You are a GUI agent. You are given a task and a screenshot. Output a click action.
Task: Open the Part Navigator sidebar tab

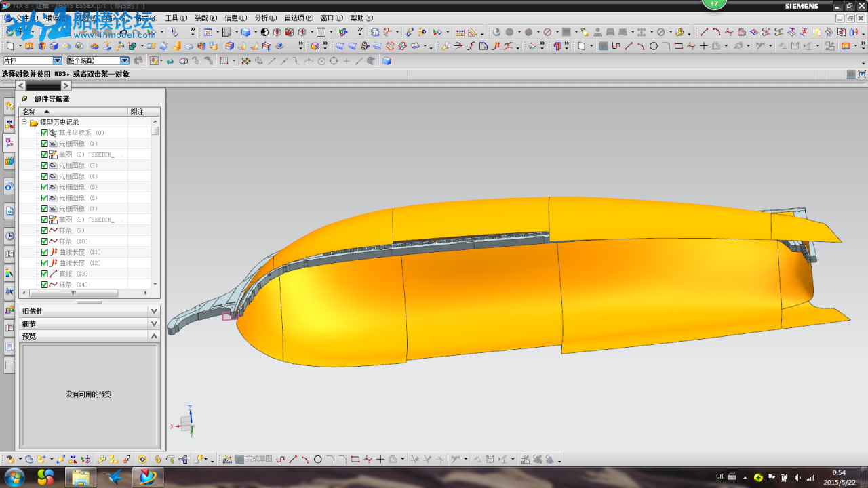9,142
